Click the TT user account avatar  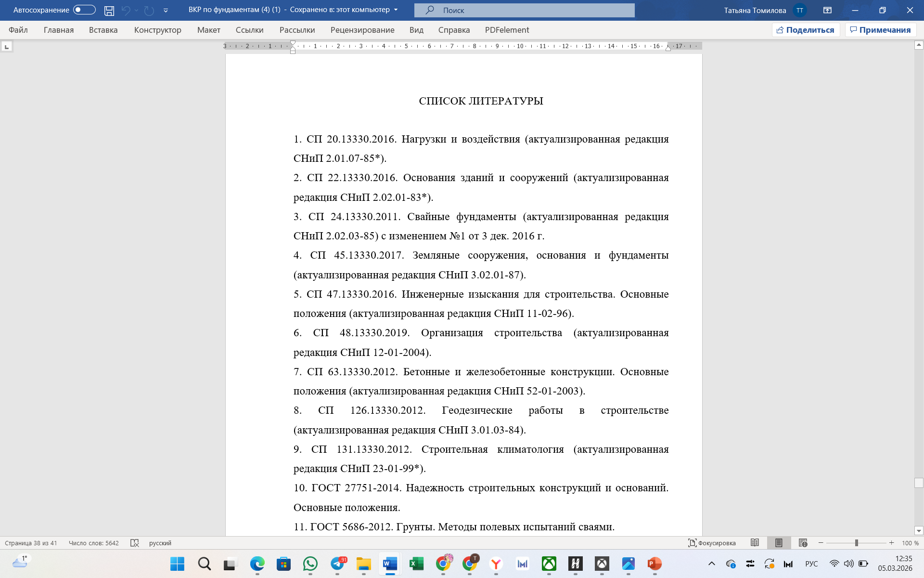click(x=799, y=10)
